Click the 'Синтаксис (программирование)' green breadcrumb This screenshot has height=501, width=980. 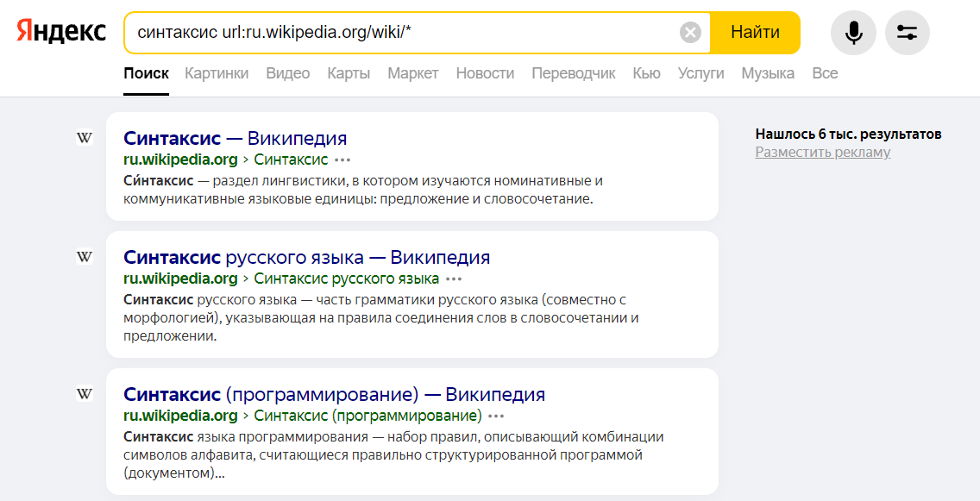coord(367,416)
